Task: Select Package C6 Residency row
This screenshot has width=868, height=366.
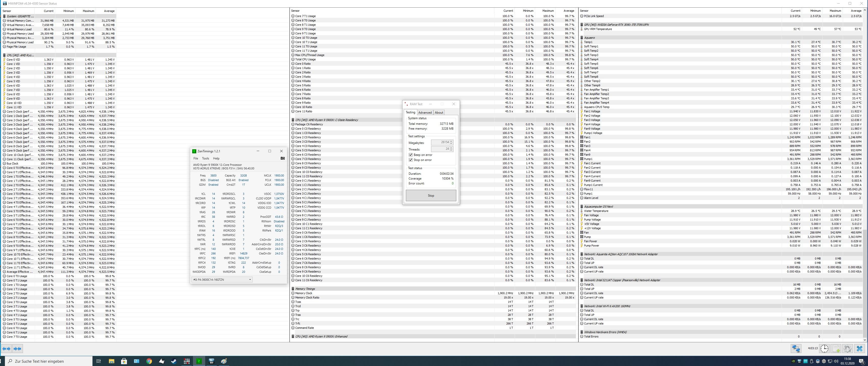Action: [433, 125]
